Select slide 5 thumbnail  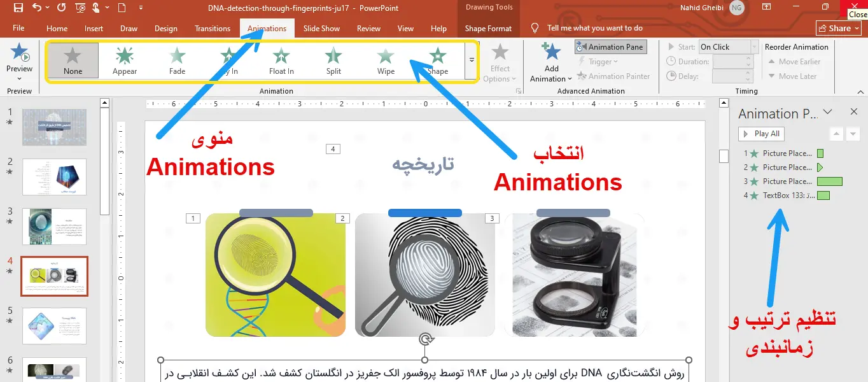pos(54,325)
